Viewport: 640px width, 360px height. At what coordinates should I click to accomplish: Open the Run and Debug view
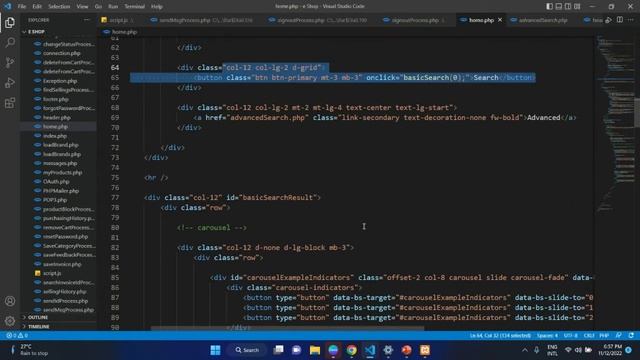point(10,82)
